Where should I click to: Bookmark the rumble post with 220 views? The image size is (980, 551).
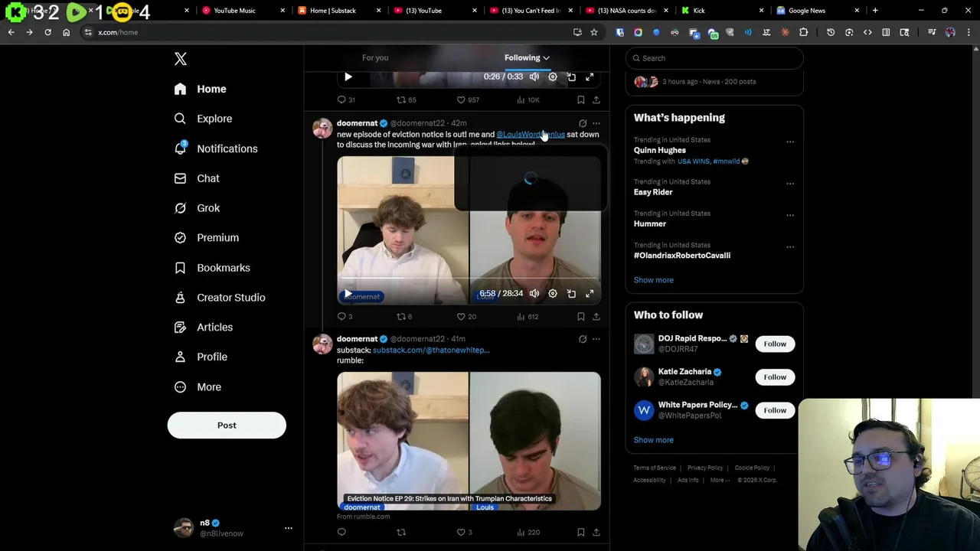point(581,532)
